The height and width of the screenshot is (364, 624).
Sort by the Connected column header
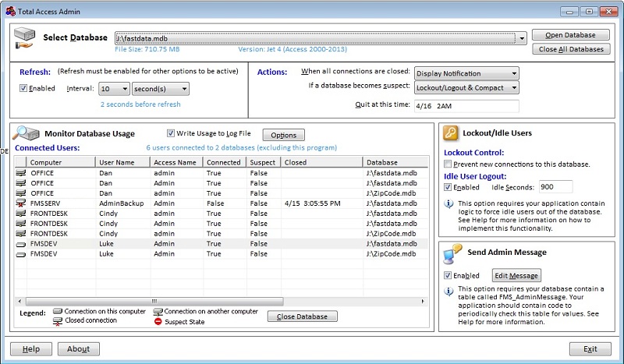[x=225, y=162]
